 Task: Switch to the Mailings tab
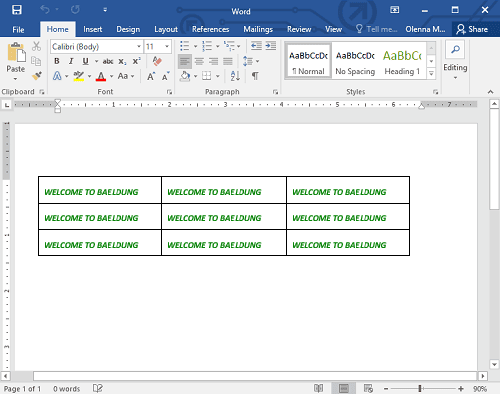click(258, 30)
